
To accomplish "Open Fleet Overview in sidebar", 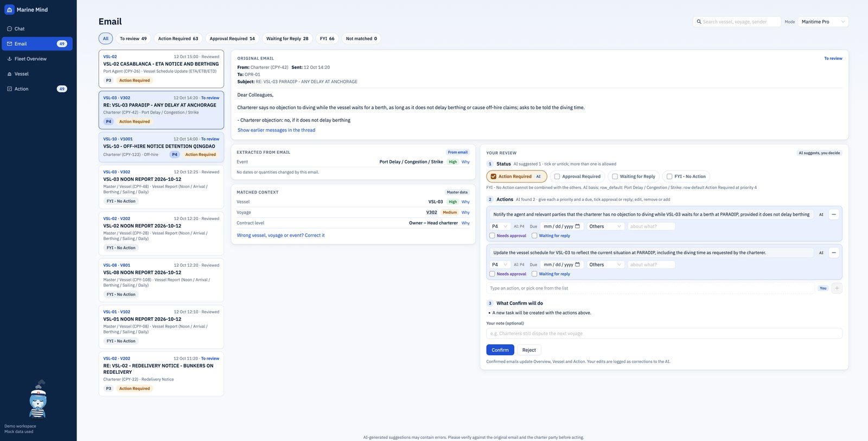I will click(x=38, y=59).
